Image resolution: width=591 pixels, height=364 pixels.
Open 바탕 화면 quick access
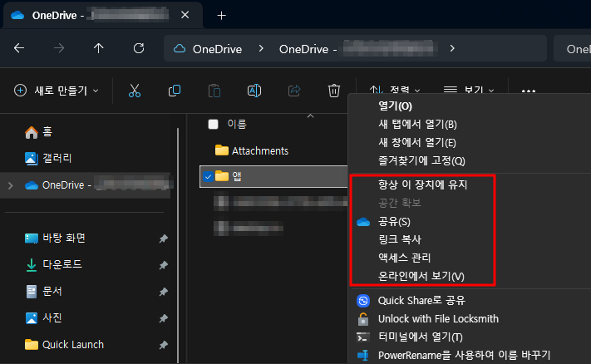click(x=55, y=239)
